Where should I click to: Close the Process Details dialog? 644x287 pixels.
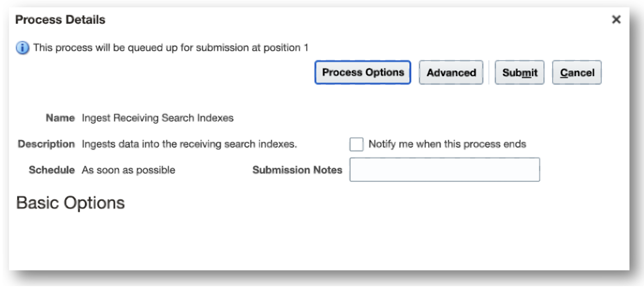point(616,20)
